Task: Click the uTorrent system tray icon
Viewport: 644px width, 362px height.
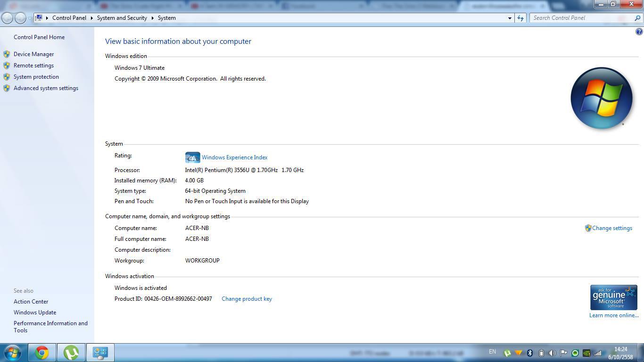Action: point(507,353)
